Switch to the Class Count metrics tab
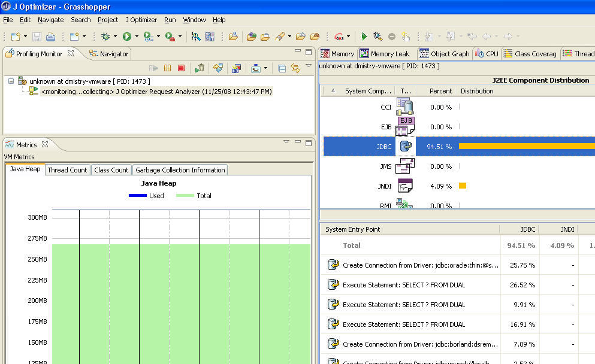The width and height of the screenshot is (595, 364). click(111, 170)
